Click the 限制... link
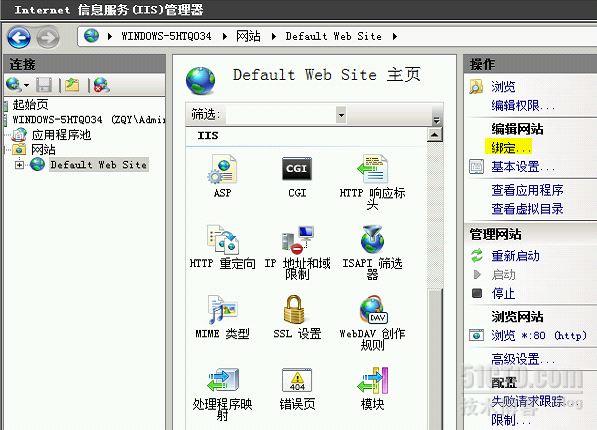This screenshot has height=430, width=597. coord(511,420)
